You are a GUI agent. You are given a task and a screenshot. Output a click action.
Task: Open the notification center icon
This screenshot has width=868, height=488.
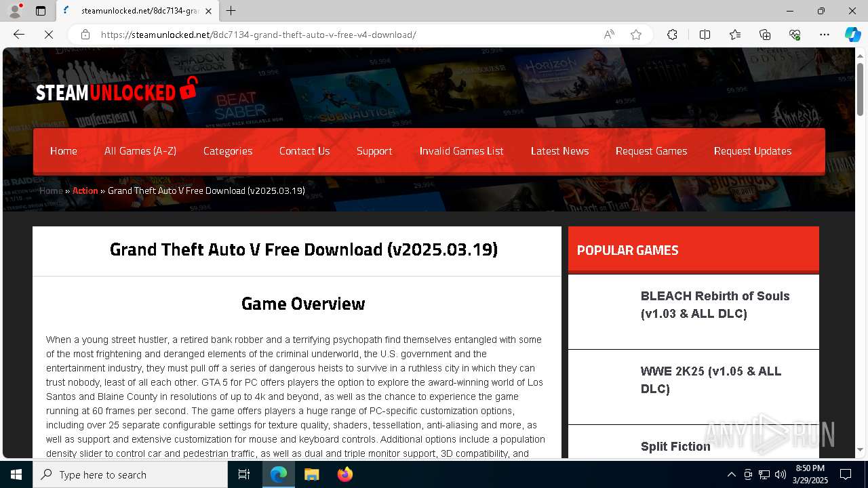pyautogui.click(x=846, y=474)
